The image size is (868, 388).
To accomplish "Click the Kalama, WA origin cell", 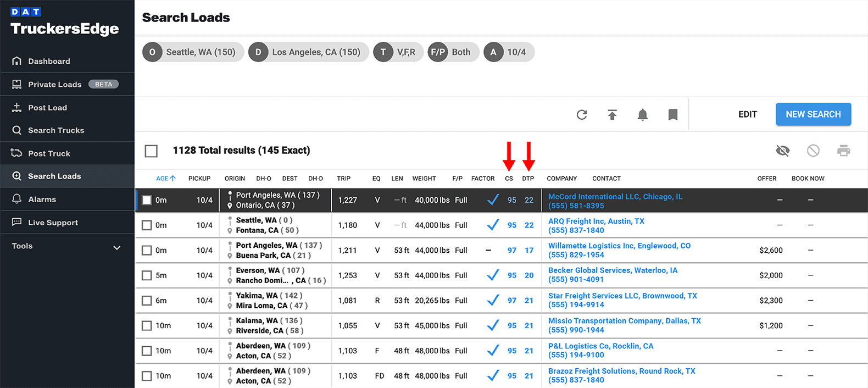I will [269, 321].
